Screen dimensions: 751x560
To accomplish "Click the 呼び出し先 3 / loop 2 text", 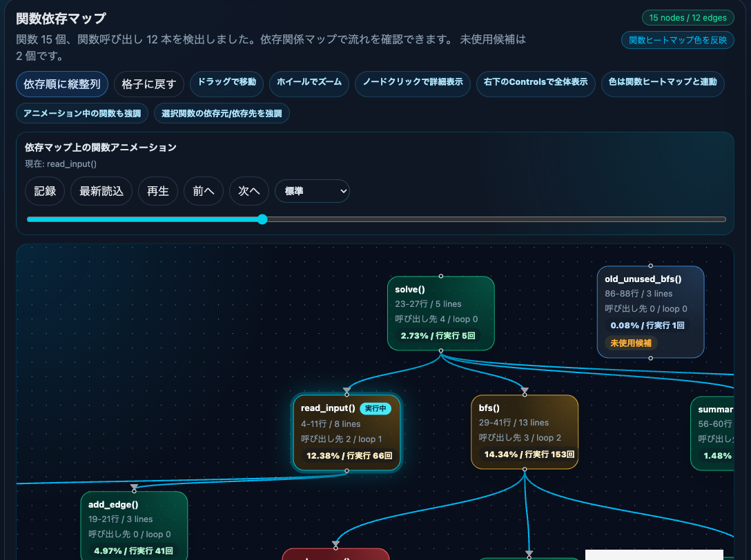I will (520, 438).
